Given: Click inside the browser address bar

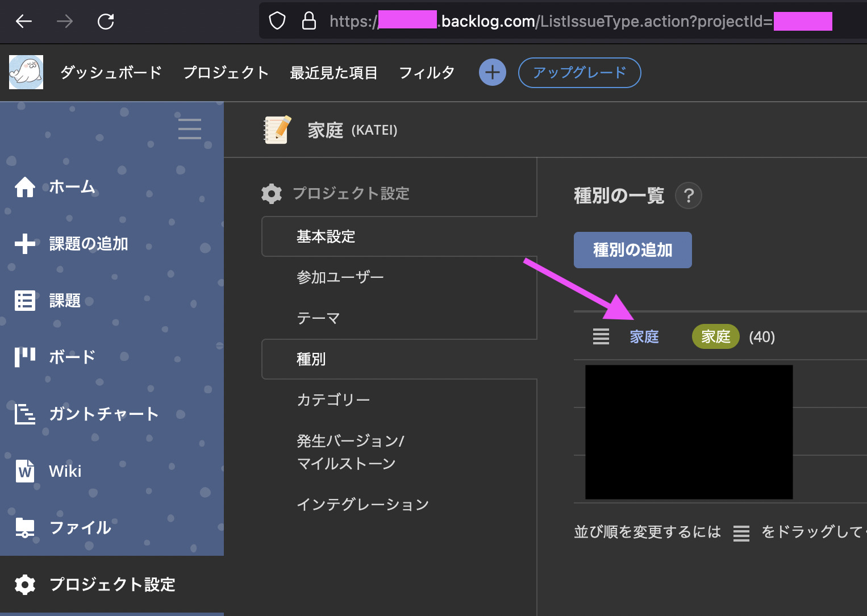Looking at the screenshot, I should 568,21.
